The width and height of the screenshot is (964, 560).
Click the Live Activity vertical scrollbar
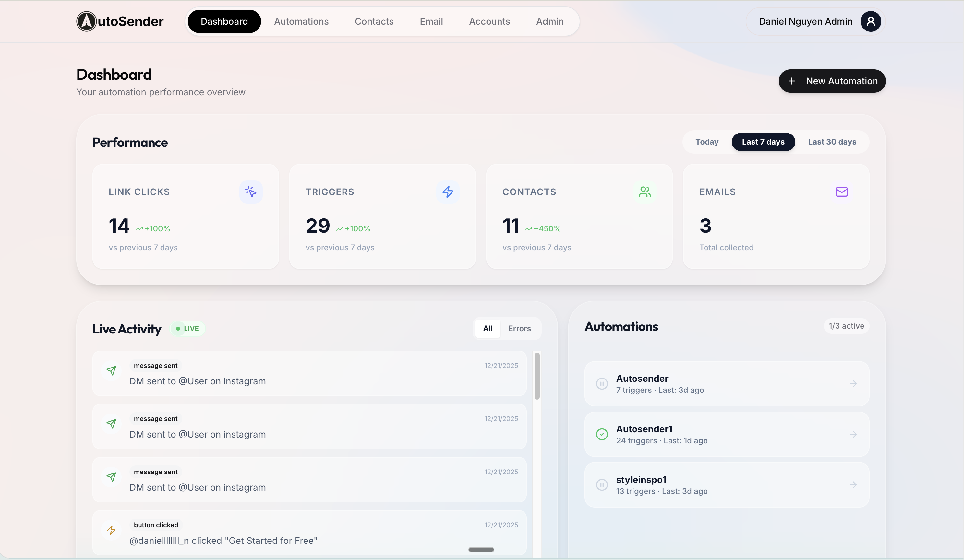[x=537, y=377]
